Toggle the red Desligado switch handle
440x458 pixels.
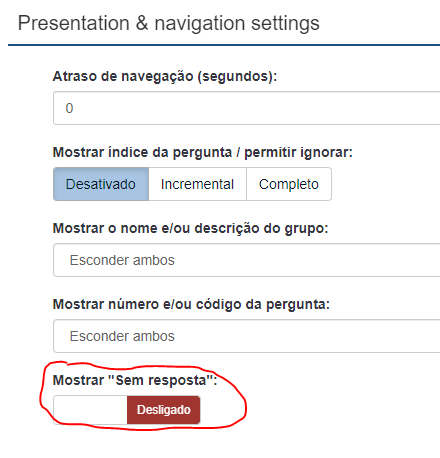click(163, 410)
